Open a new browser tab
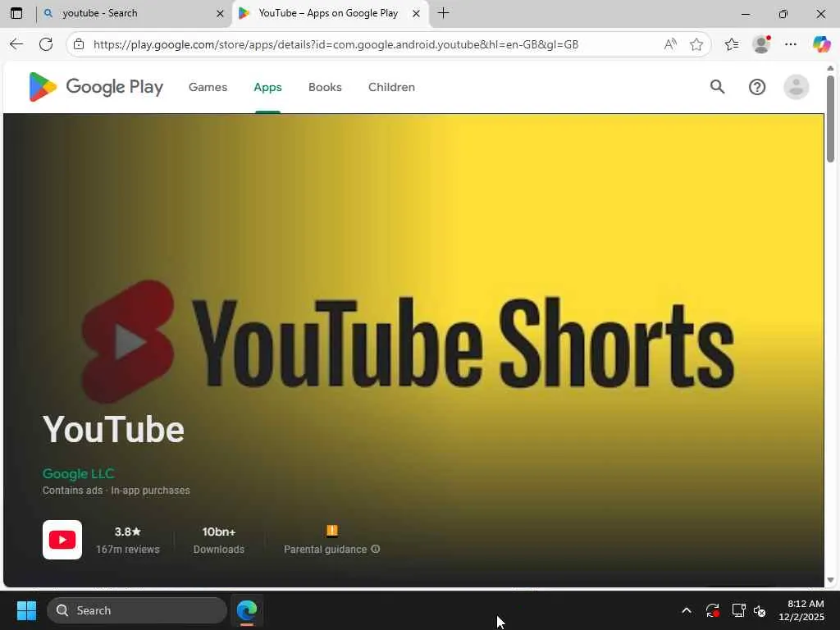The width and height of the screenshot is (840, 630). pos(443,13)
